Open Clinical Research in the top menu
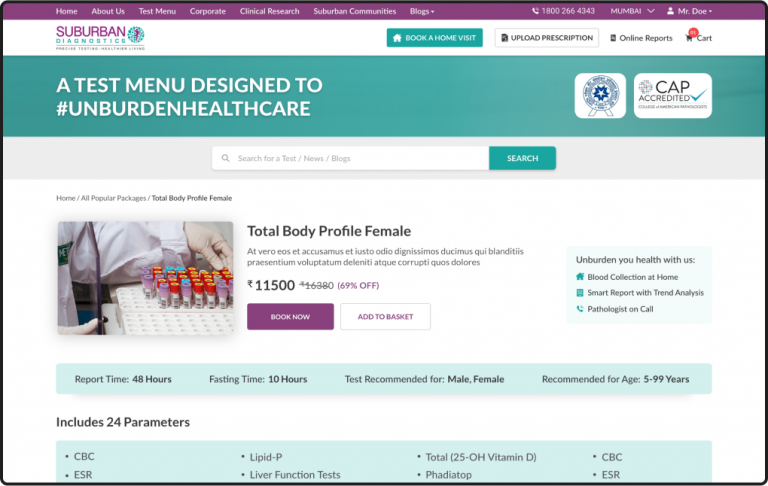Image resolution: width=768 pixels, height=486 pixels. tap(269, 11)
